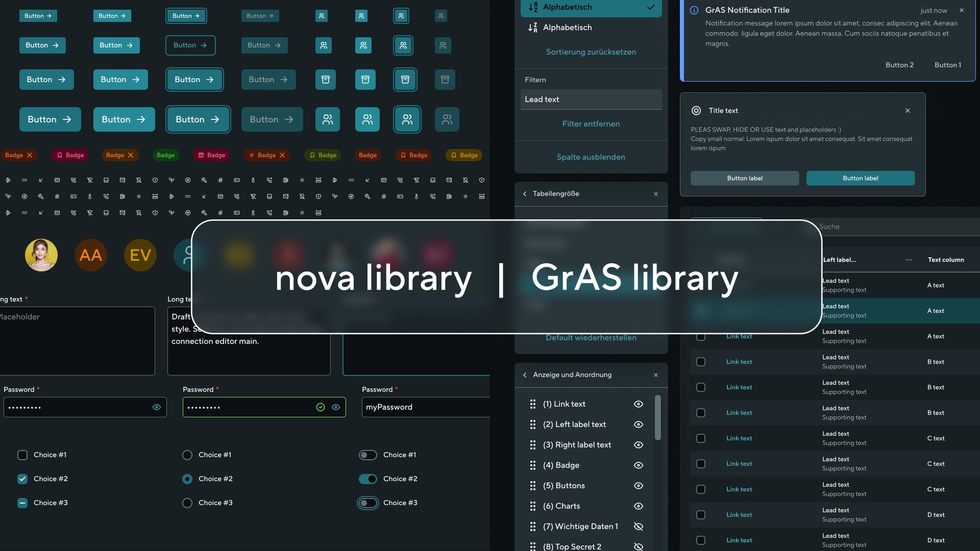Select the Choice #3 radio button

(187, 503)
